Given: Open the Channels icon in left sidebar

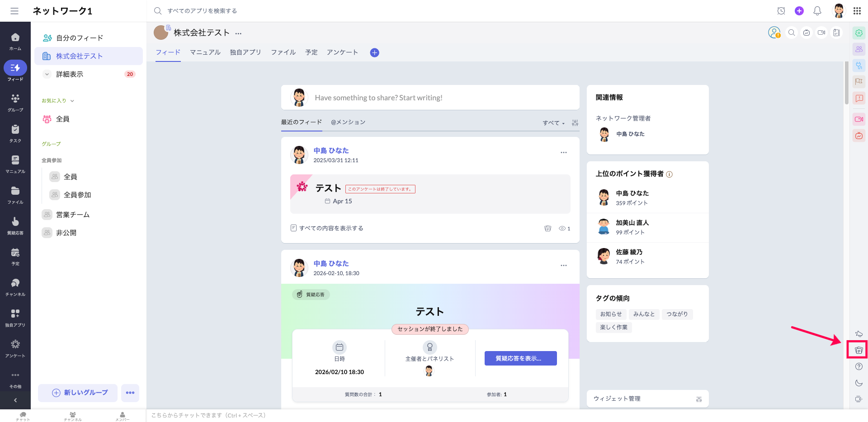Looking at the screenshot, I should tap(15, 287).
